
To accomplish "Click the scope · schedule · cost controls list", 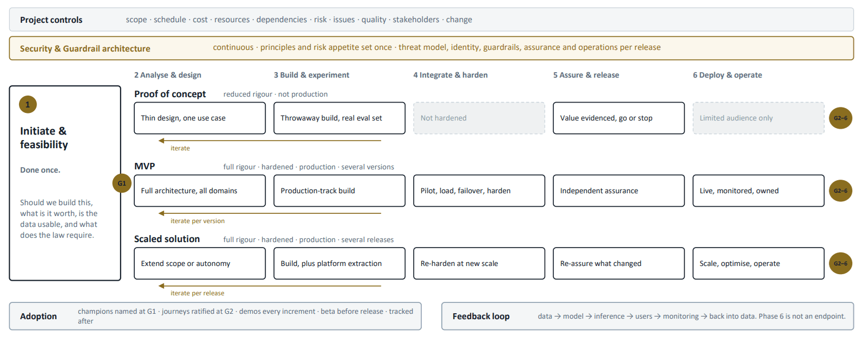I will pos(299,20).
